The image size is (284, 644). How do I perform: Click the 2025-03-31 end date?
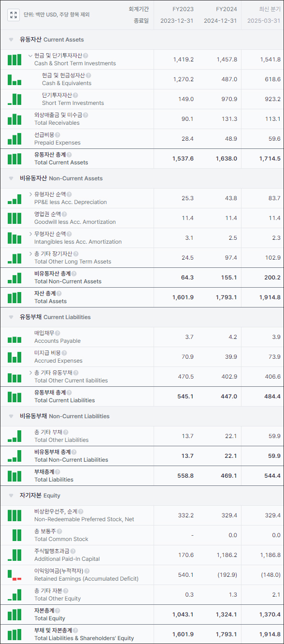point(264,21)
